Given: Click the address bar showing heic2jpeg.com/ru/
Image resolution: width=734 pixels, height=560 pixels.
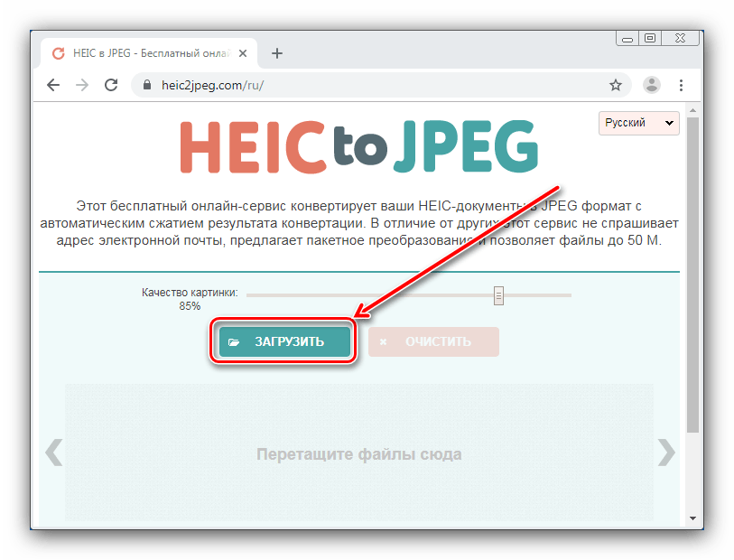Looking at the screenshot, I should pyautogui.click(x=382, y=85).
